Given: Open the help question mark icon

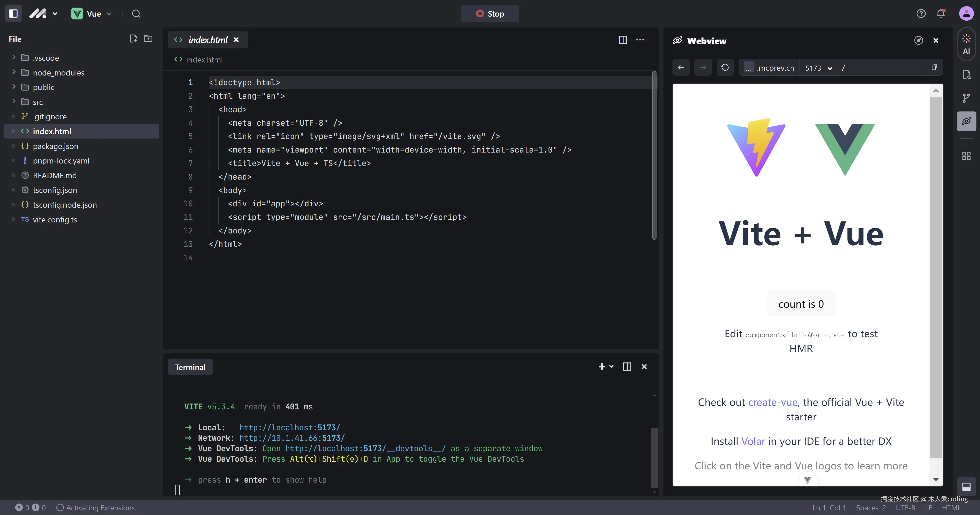Looking at the screenshot, I should (921, 14).
